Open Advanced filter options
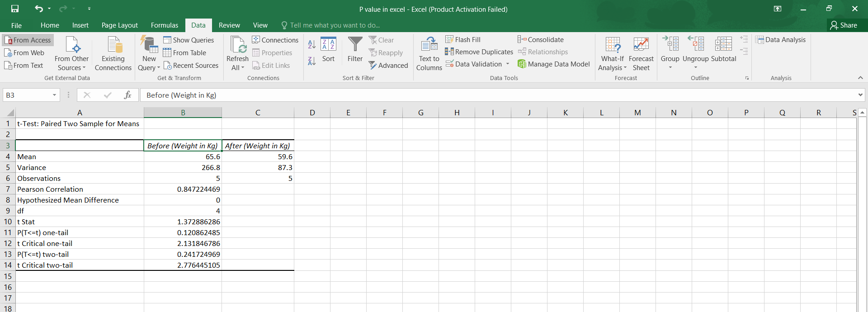This screenshot has width=868, height=312. 388,66
